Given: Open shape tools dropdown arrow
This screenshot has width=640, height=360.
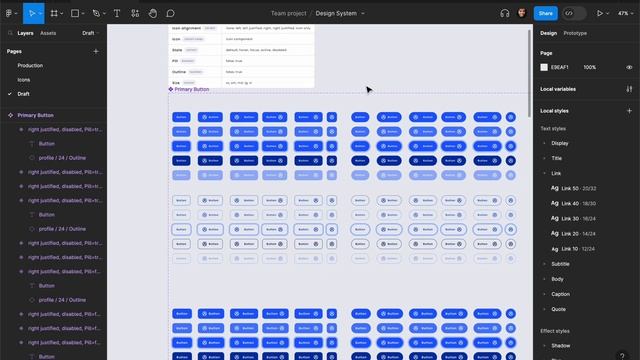Looking at the screenshot, I should click(83, 13).
